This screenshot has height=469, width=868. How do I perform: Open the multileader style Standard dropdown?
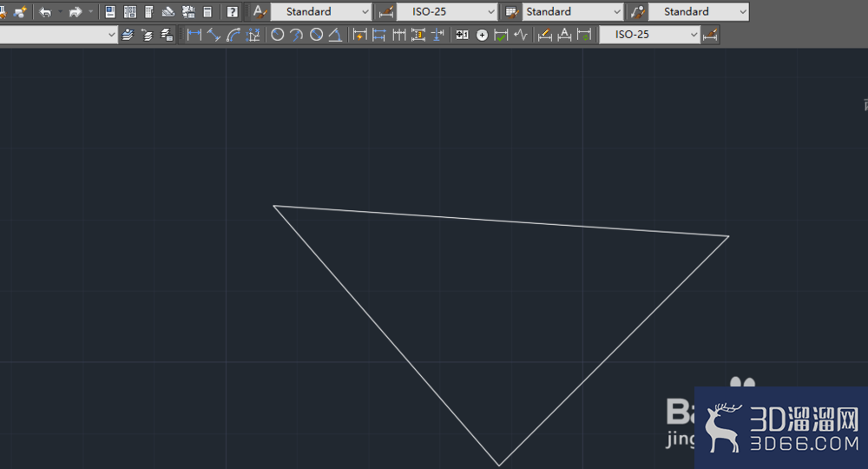pos(699,11)
